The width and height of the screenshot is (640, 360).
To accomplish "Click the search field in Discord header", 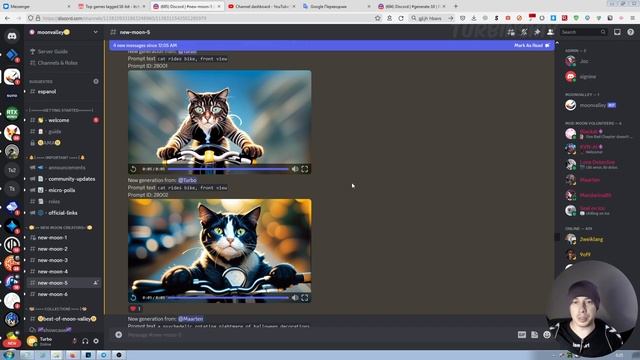I will point(583,32).
